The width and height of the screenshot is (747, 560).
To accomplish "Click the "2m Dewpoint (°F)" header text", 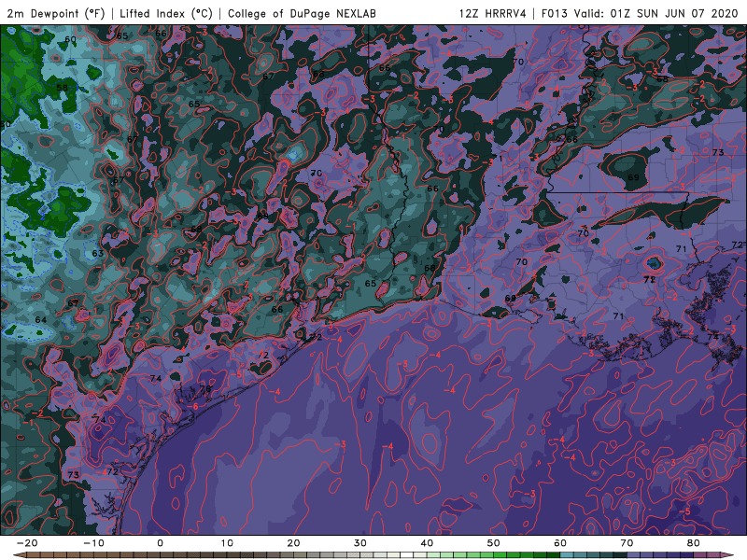I will tap(56, 13).
